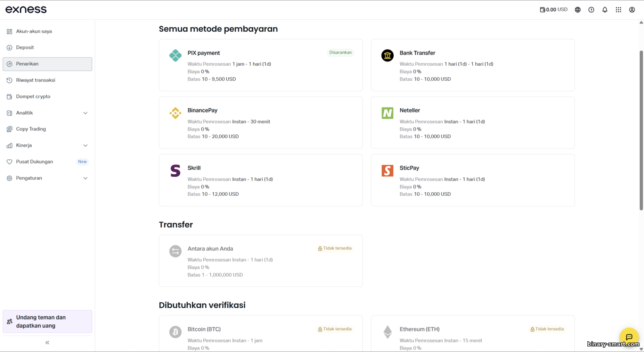Open the user profile icon
The image size is (644, 352).
click(x=632, y=9)
